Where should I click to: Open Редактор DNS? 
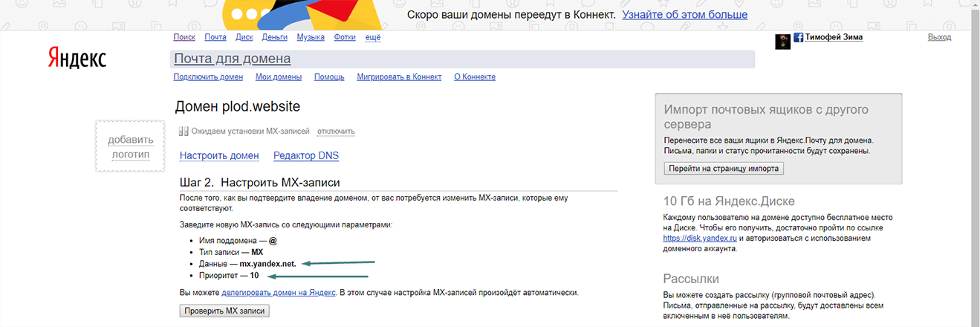point(306,155)
